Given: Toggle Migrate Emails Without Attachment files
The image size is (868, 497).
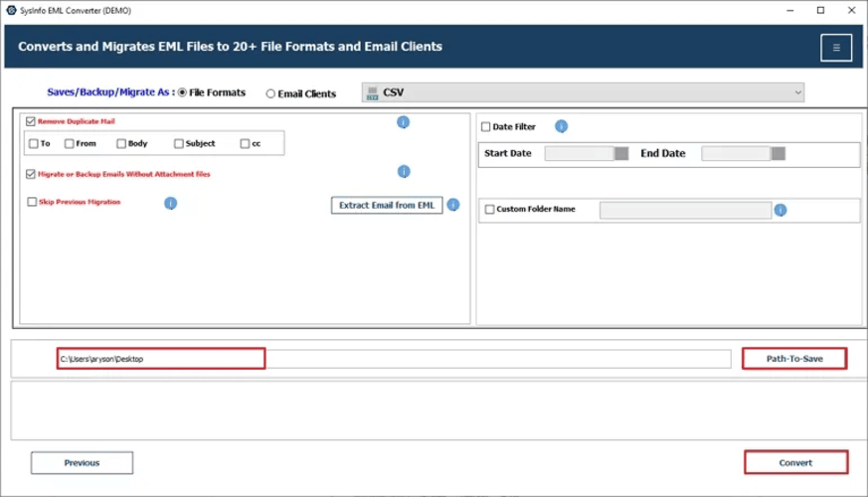Looking at the screenshot, I should (x=31, y=174).
